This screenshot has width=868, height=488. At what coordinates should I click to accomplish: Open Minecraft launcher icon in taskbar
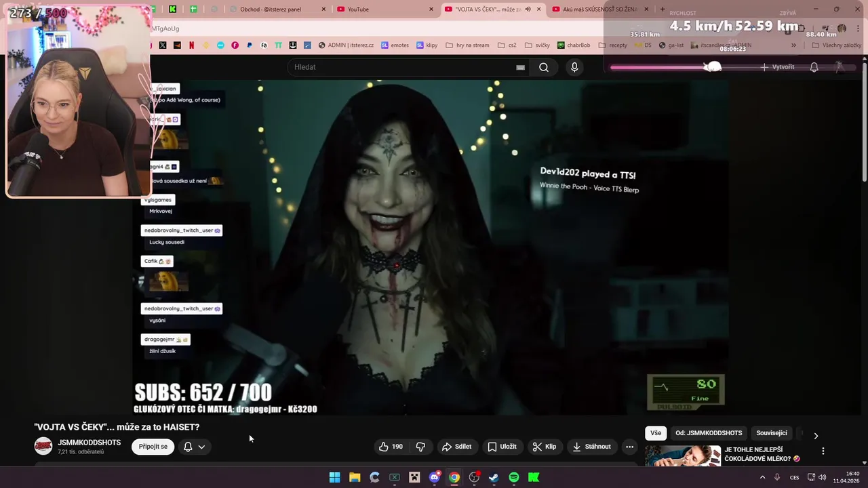(x=414, y=477)
